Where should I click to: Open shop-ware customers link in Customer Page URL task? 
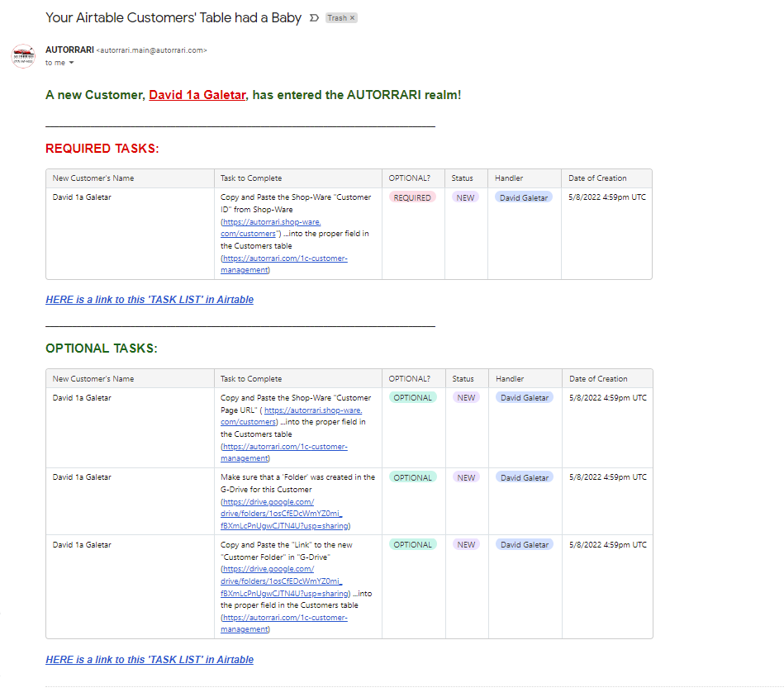tap(292, 416)
